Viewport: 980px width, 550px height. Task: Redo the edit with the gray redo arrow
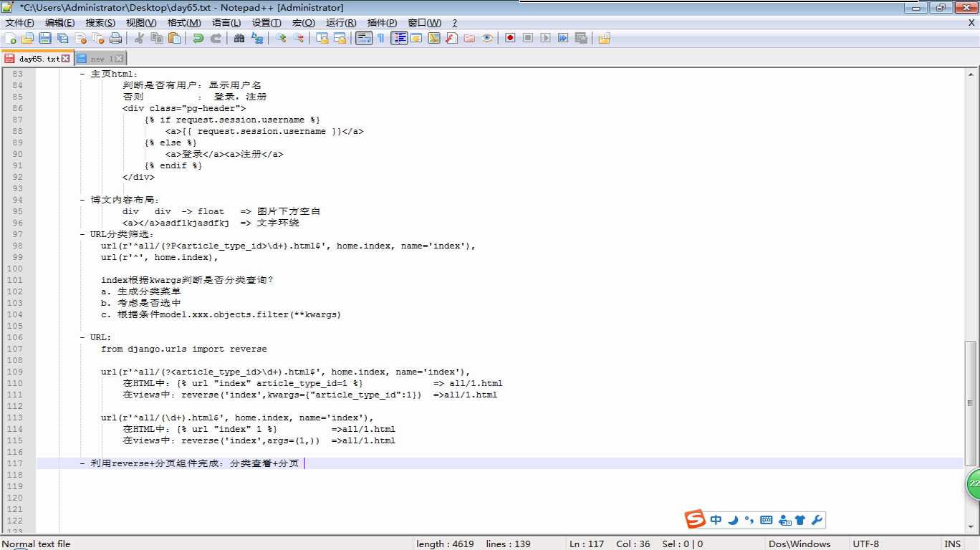(216, 38)
